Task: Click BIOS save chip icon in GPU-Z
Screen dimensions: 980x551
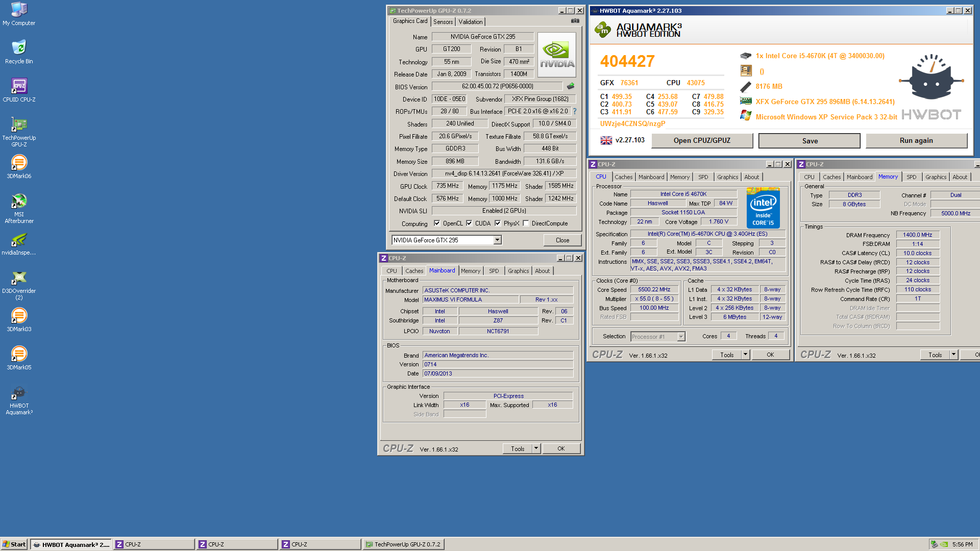Action: pyautogui.click(x=571, y=86)
